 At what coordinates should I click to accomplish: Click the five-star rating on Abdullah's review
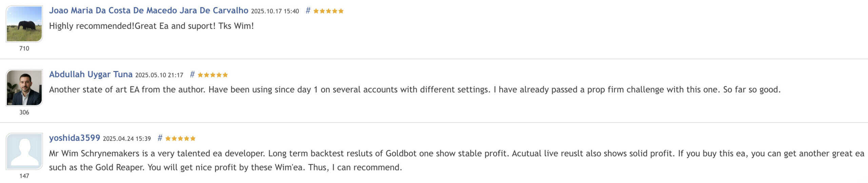[213, 75]
